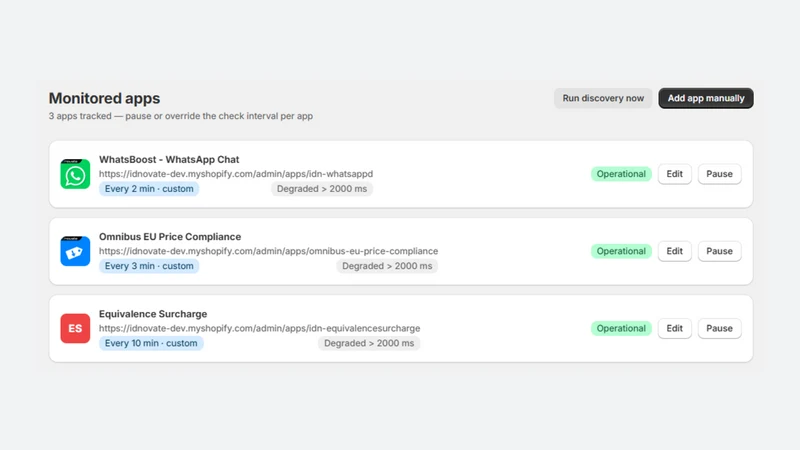Click the idn-equivalencesurcharge app URL

(x=260, y=328)
